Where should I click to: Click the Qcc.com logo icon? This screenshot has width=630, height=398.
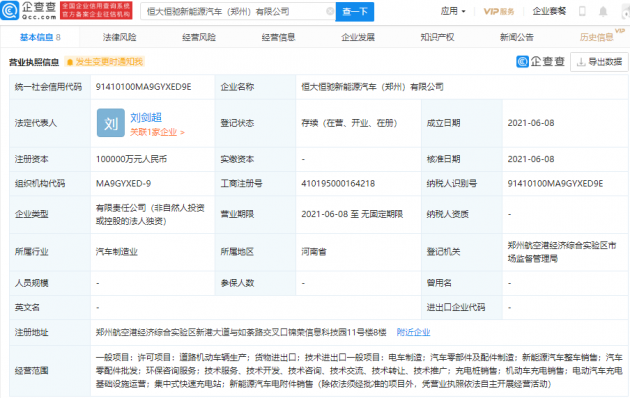10,11
